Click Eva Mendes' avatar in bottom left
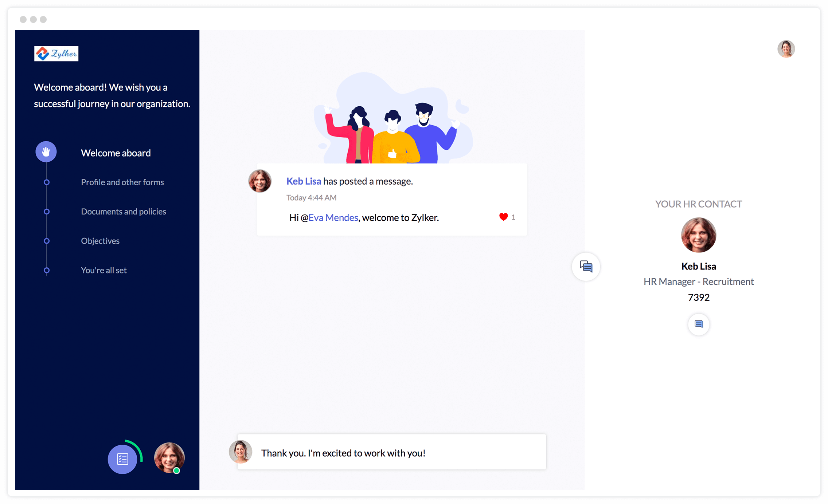This screenshot has width=828, height=504. [169, 458]
